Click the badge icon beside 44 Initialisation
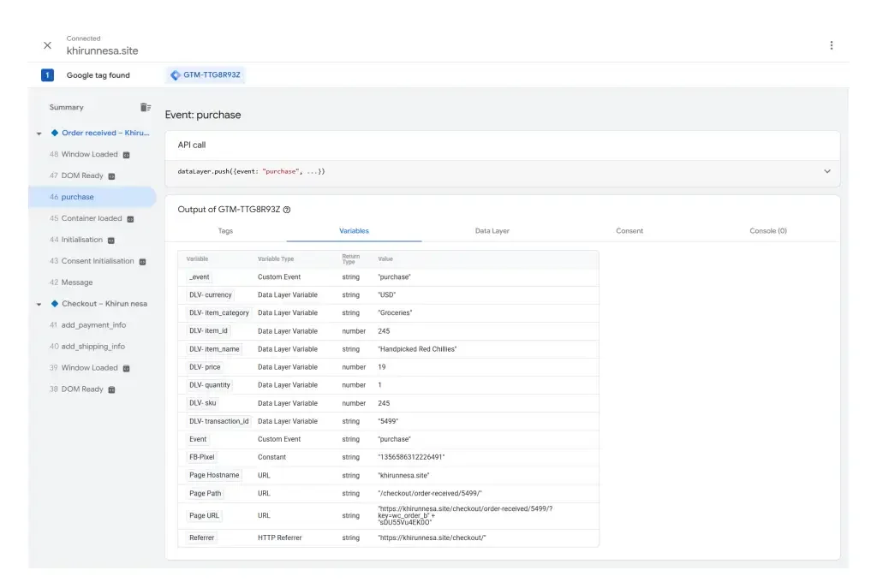Screen dimensions: 877x588 tap(110, 241)
